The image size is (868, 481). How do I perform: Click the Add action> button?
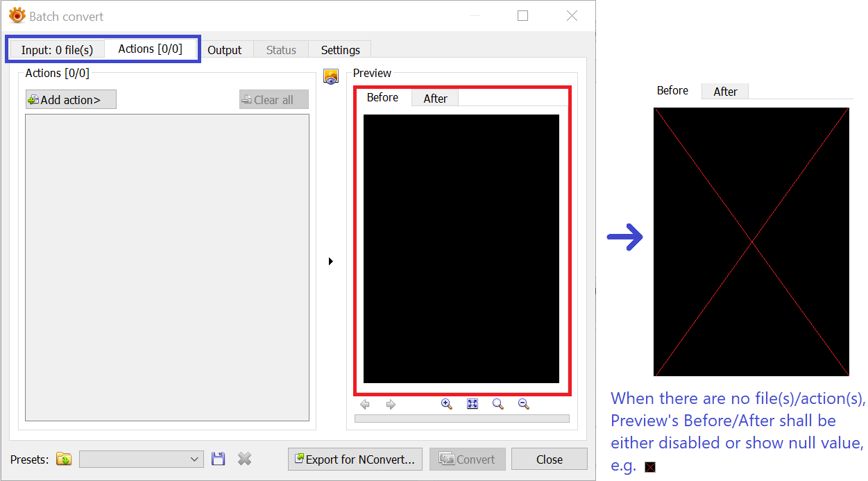pos(71,100)
